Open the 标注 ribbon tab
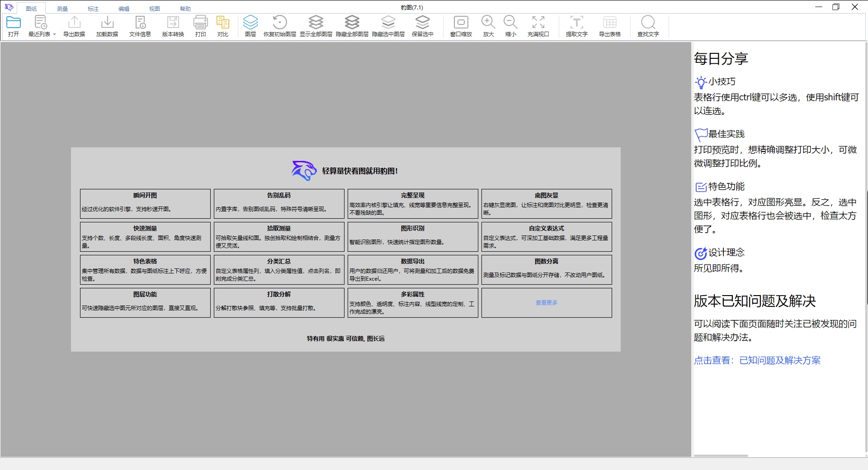This screenshot has height=470, width=868. (x=93, y=9)
